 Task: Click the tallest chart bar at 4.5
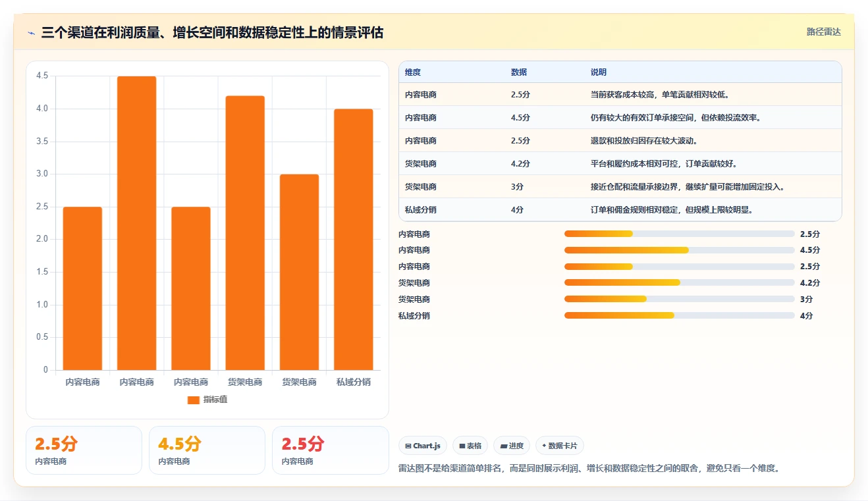(137, 223)
